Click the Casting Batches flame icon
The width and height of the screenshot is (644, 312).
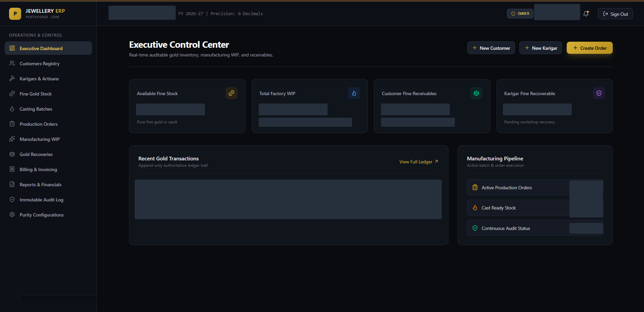point(12,109)
